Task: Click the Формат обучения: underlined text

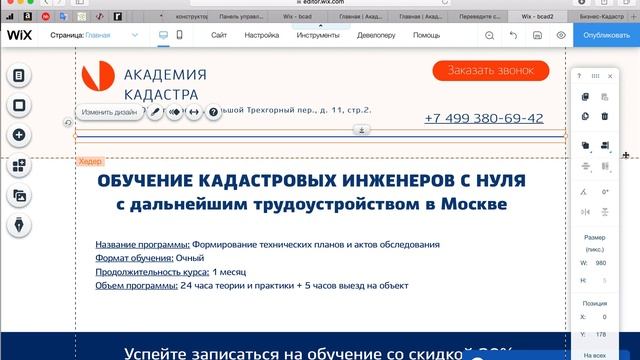Action: pos(134,258)
